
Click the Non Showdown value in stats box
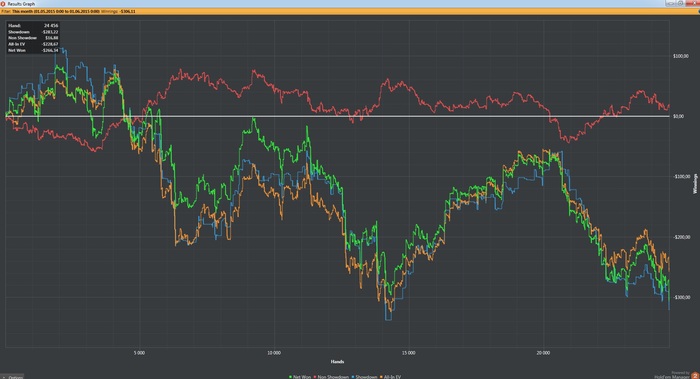tap(52, 38)
